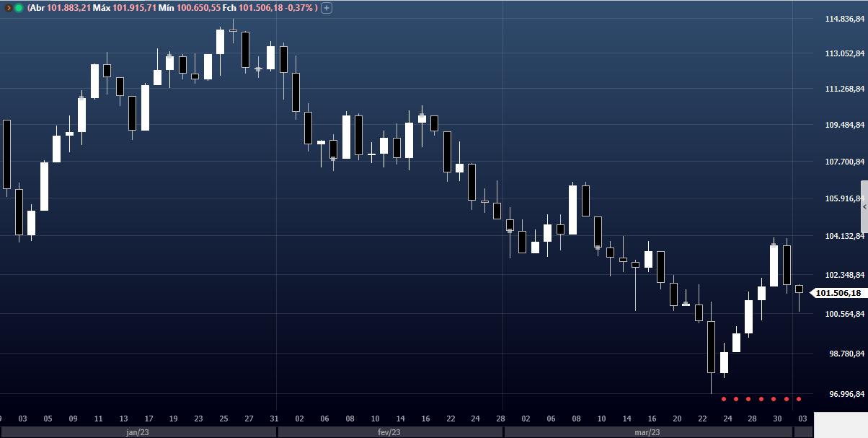Toggle the green circle indicator status icon
This screenshot has height=438, width=868.
18,8
